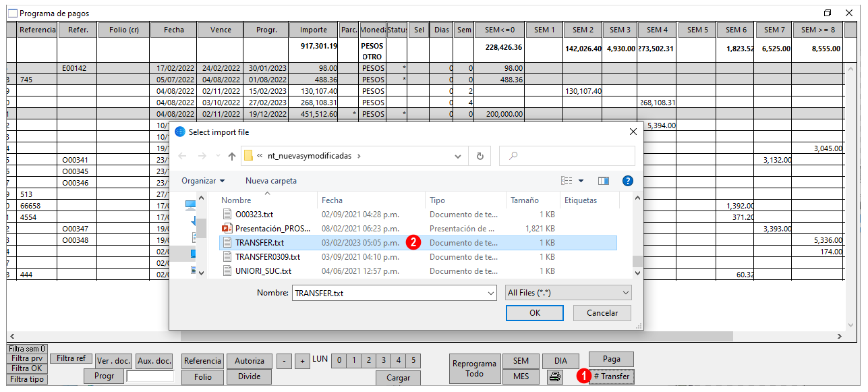Expand the address bar path dropdown

(459, 156)
